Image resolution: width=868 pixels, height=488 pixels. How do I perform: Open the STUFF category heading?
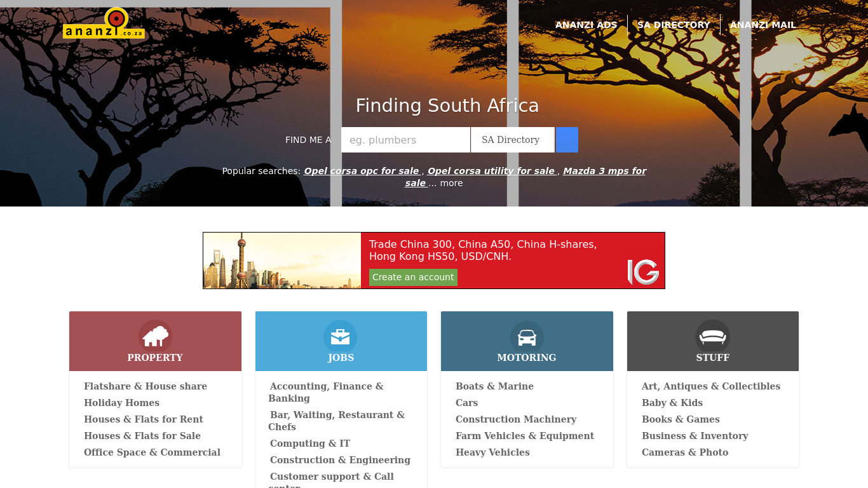pos(712,358)
